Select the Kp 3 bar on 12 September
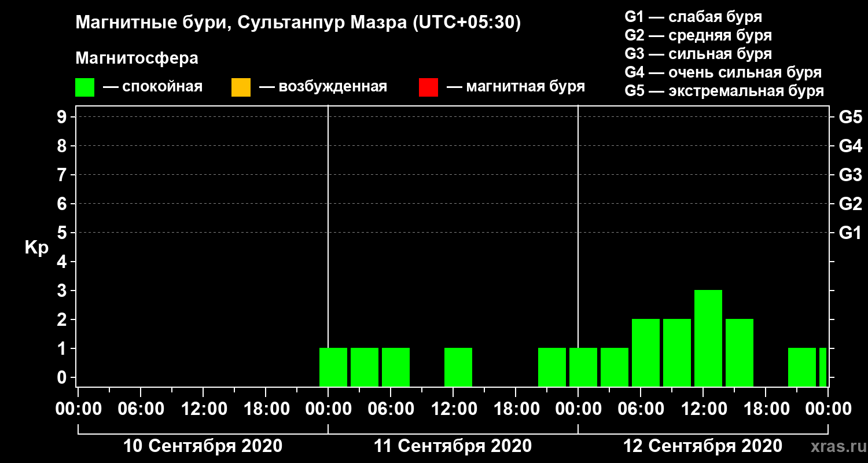This screenshot has height=463, width=868. (708, 338)
